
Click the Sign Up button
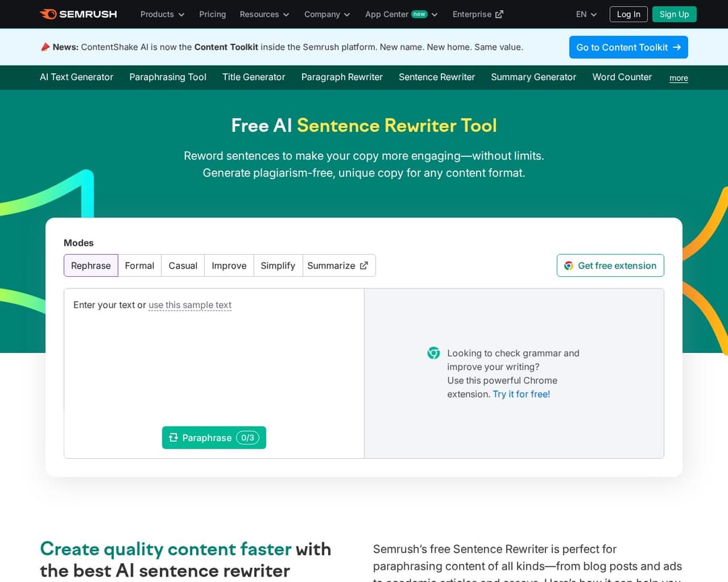pyautogui.click(x=674, y=13)
